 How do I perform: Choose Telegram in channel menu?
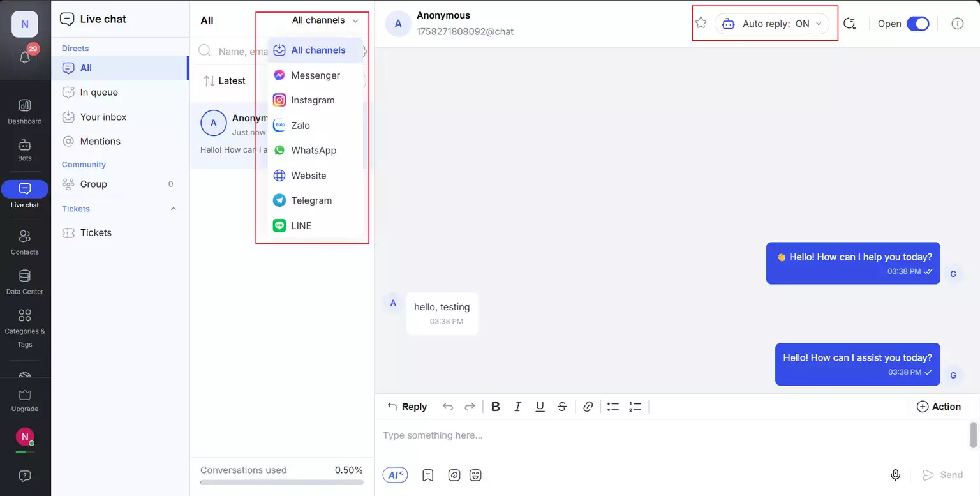click(311, 200)
